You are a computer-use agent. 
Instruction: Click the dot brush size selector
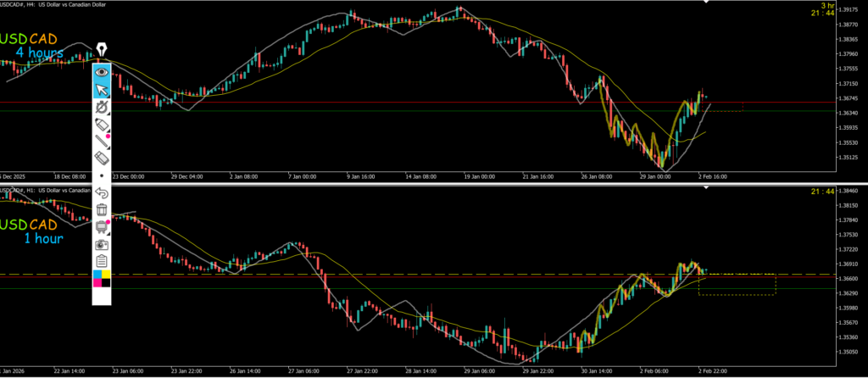click(x=102, y=175)
